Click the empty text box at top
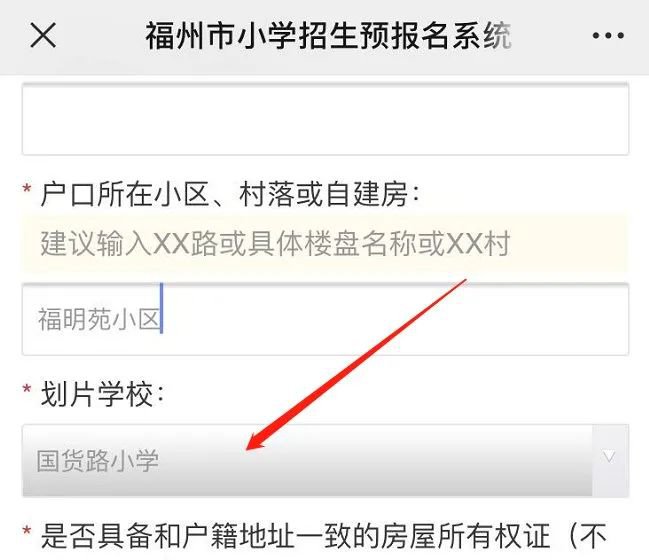Image resolution: width=649 pixels, height=560 pixels. [325, 119]
